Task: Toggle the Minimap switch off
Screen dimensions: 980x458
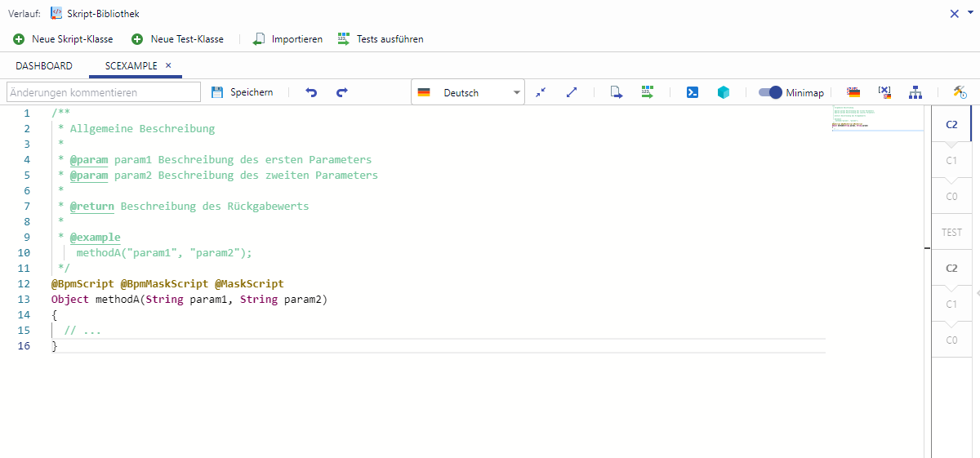Action: click(x=770, y=93)
